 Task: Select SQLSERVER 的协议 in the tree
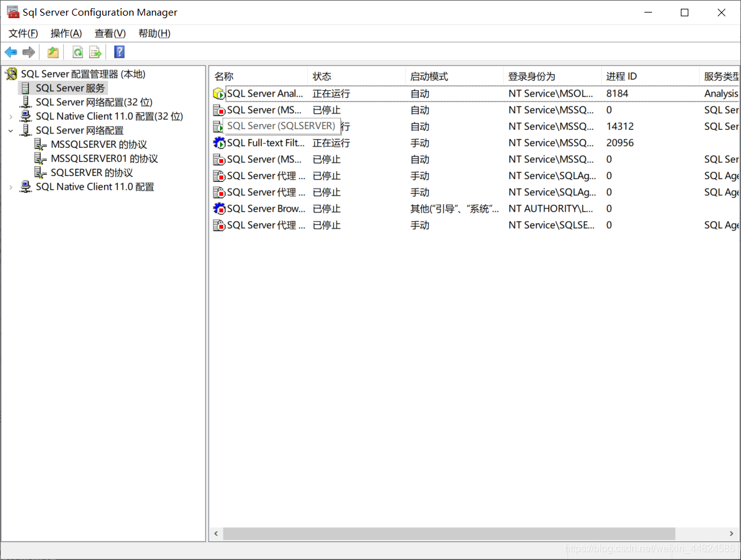[x=92, y=173]
